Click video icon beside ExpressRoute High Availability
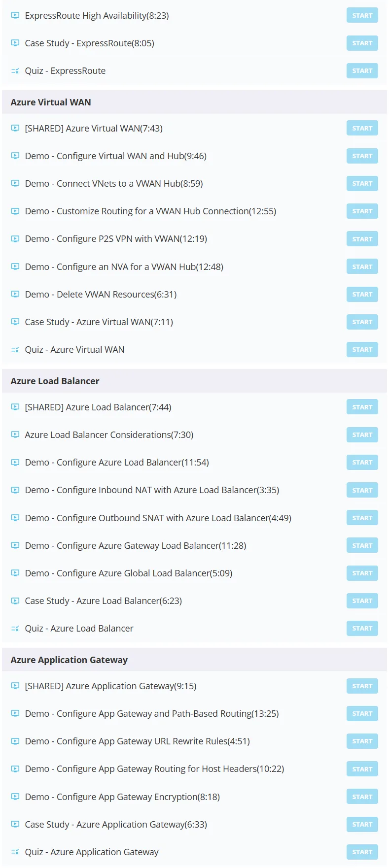Viewport: 389px width, 868px height. coord(15,15)
